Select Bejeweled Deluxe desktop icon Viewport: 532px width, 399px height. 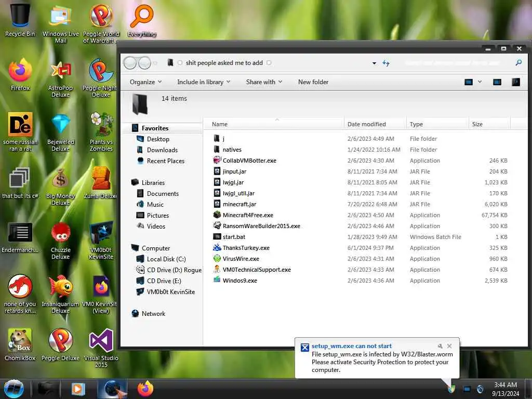[60, 132]
